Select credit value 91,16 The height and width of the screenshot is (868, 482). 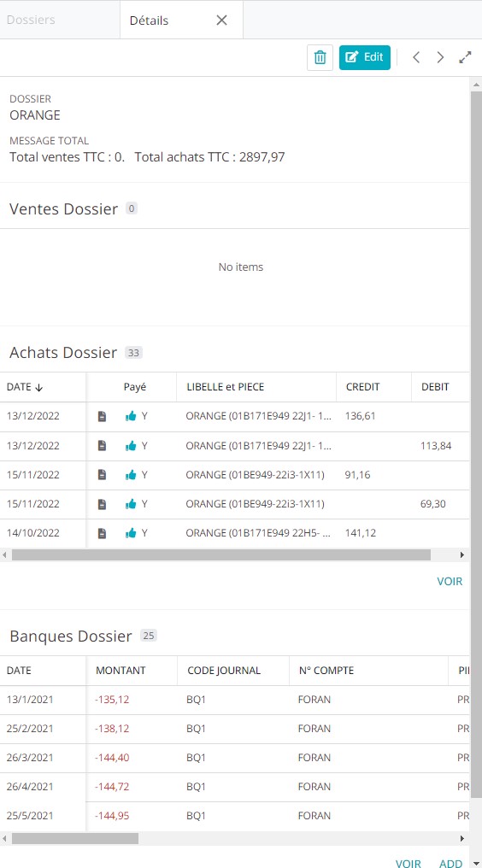[357, 475]
